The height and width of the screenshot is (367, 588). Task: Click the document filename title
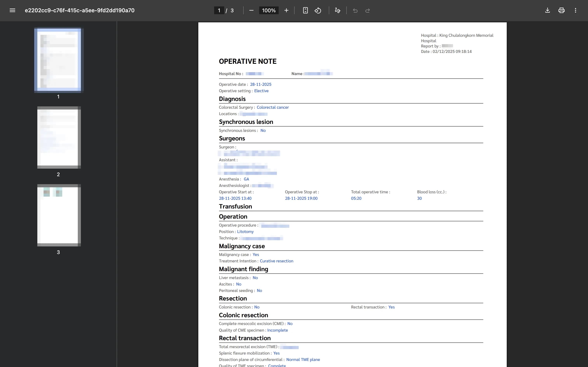pyautogui.click(x=80, y=11)
